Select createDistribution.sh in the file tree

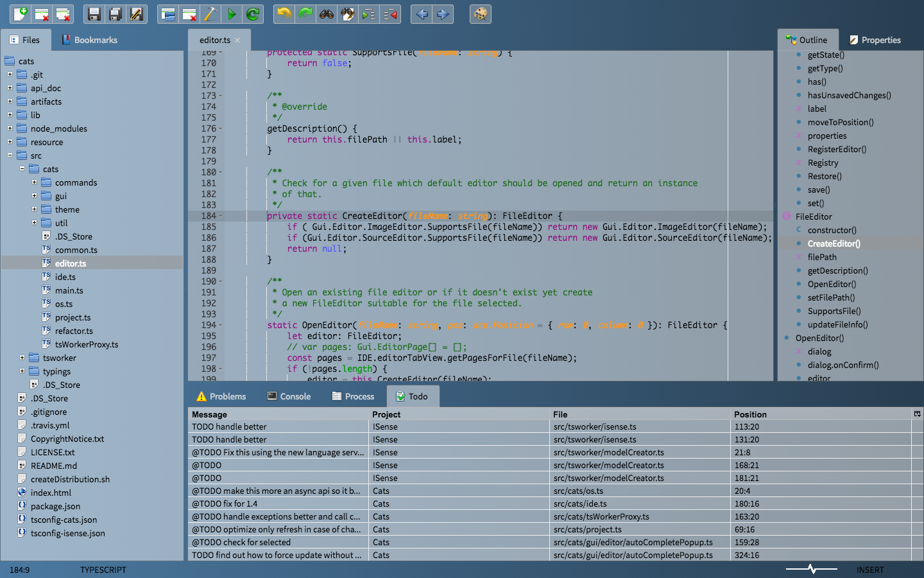tap(71, 479)
